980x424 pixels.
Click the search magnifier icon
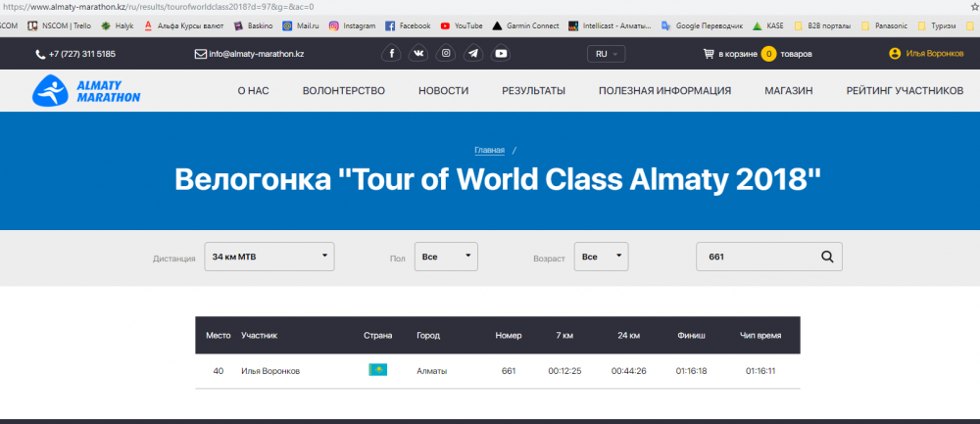click(x=827, y=257)
